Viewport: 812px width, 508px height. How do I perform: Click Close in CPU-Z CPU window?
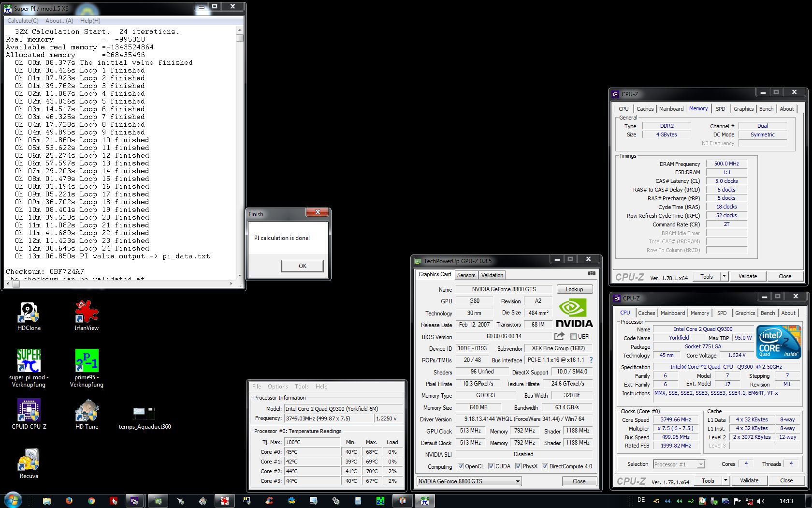786,480
